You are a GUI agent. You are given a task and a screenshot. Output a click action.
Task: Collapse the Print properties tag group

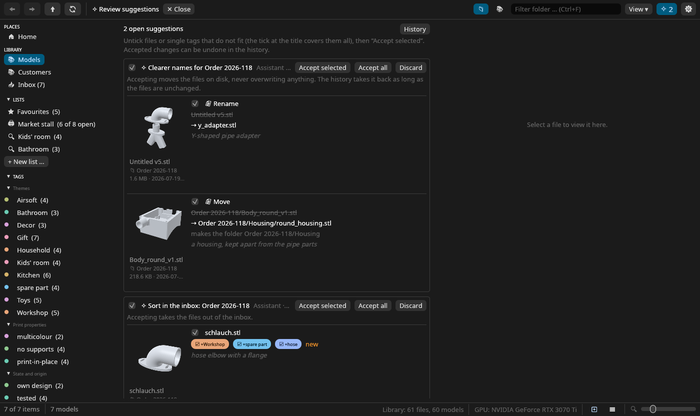(8, 324)
